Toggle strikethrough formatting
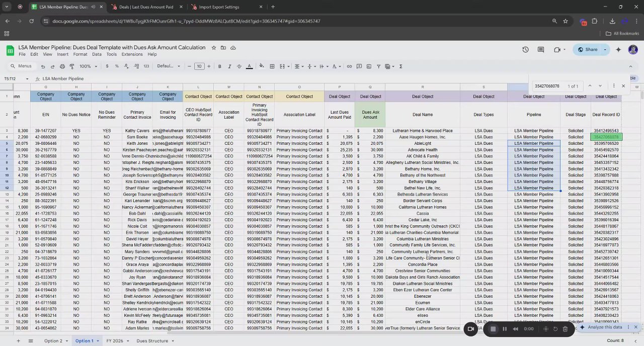The width and height of the screenshot is (644, 346). point(239,66)
